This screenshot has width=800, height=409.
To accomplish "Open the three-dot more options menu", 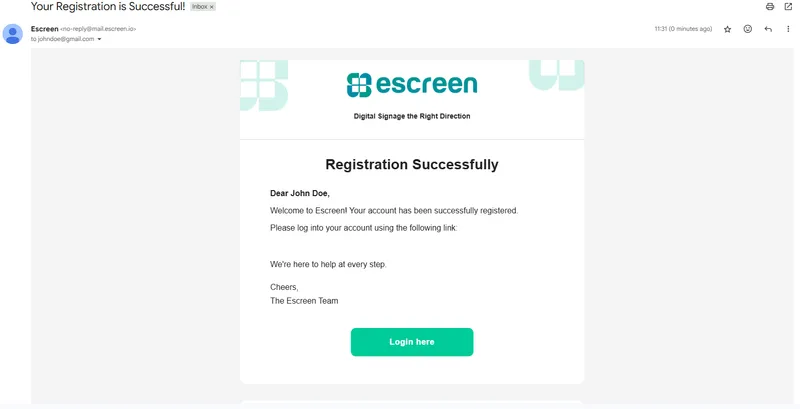I will [788, 29].
